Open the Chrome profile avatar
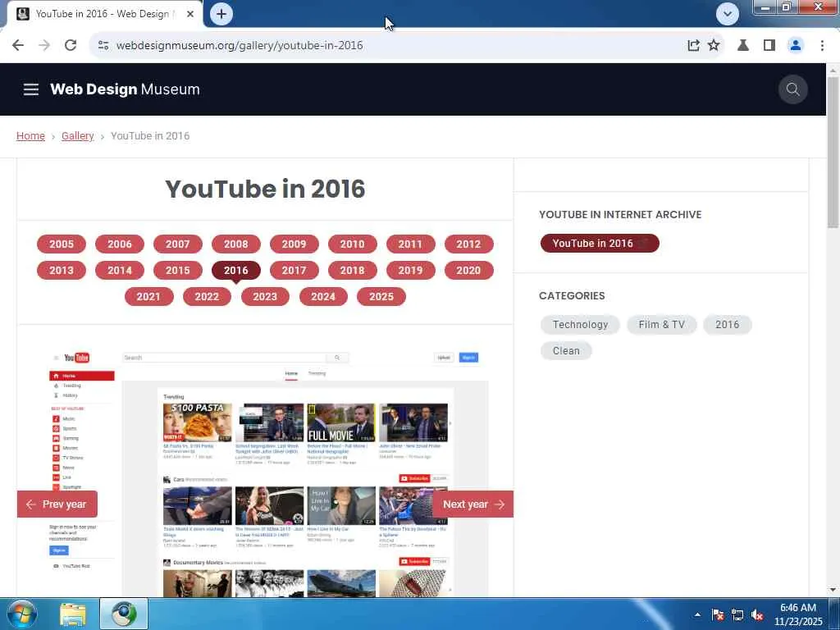Image resolution: width=840 pixels, height=630 pixels. coord(796,46)
